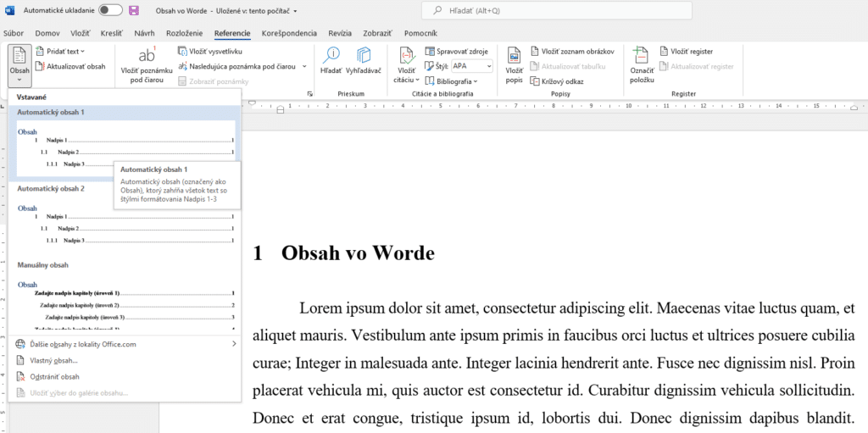Open the Pomocník tab
Screen dimensions: 868x433
(420, 33)
